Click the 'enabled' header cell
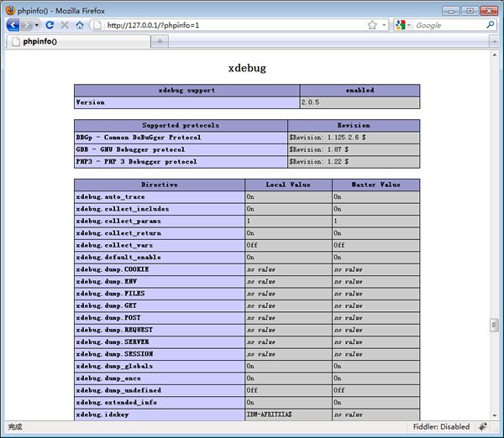Viewport: 504px width, 438px height. 360,91
